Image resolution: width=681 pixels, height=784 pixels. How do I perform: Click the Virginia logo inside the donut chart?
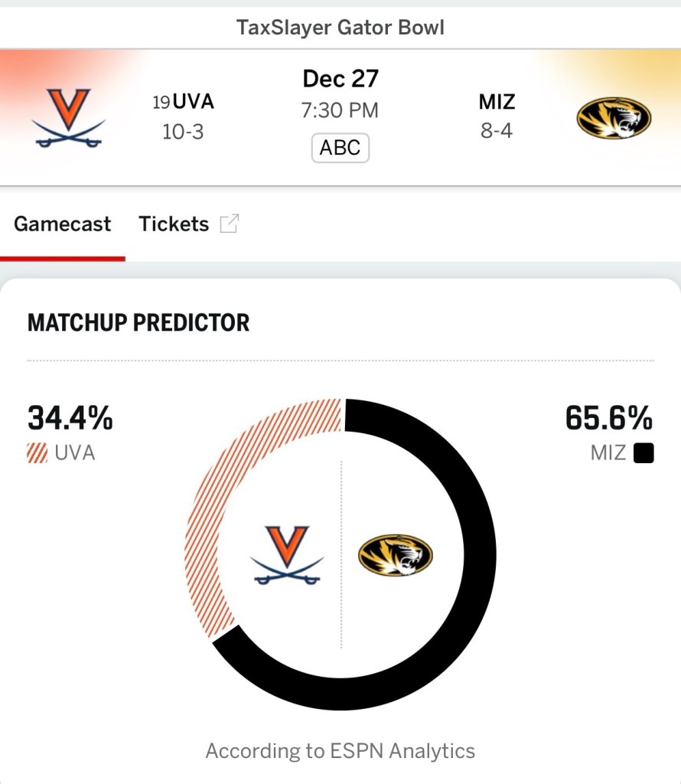(287, 555)
